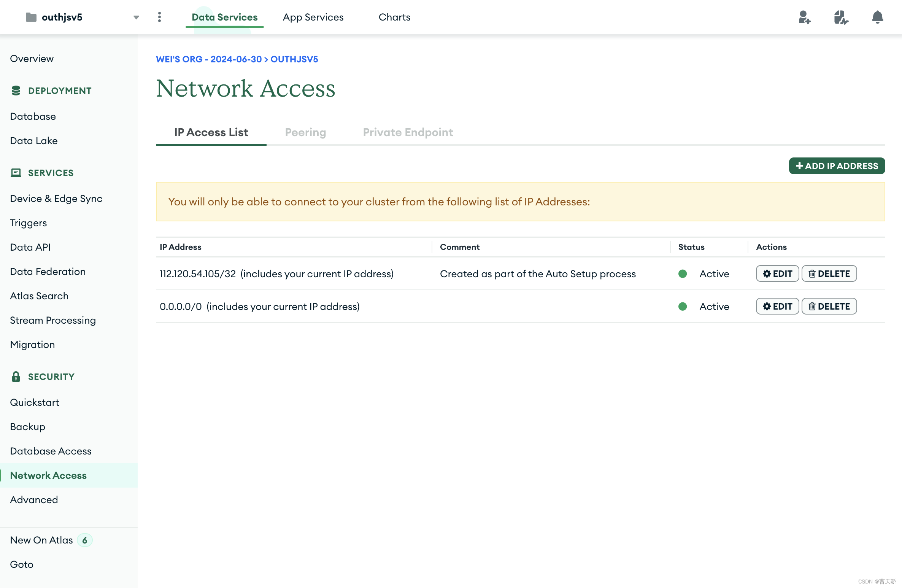Open New On Atlas notifications badge
The height and width of the screenshot is (588, 902).
(x=84, y=540)
